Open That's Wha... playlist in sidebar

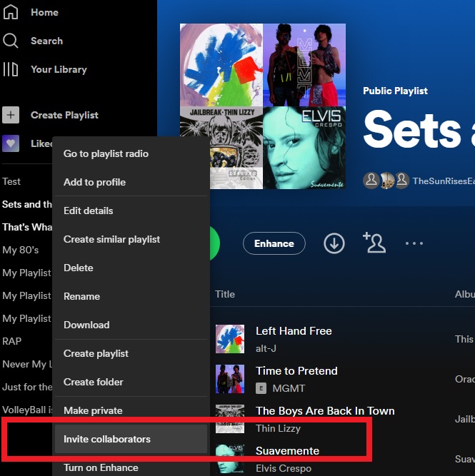click(27, 227)
